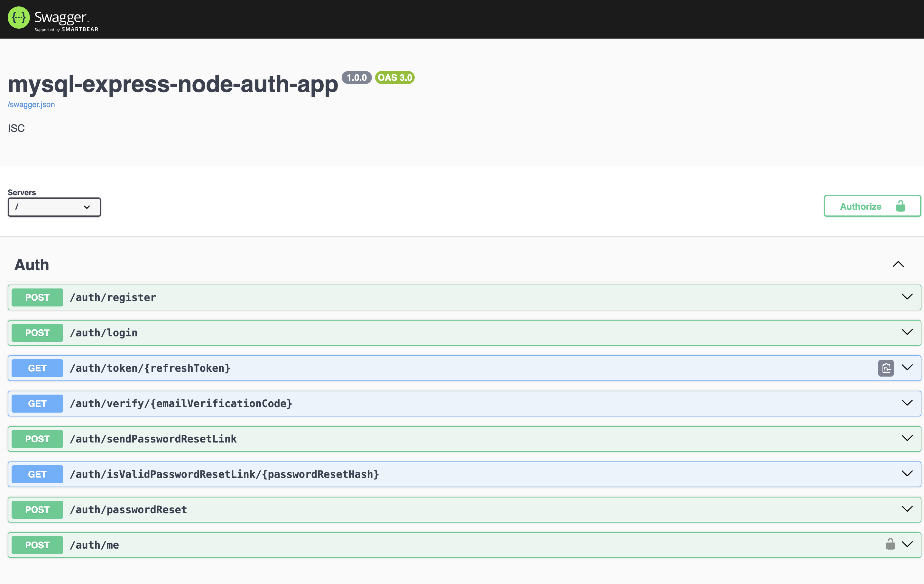The width and height of the screenshot is (924, 584).
Task: Click copy-to-clipboard icon on refreshToken endpoint
Action: (x=886, y=368)
